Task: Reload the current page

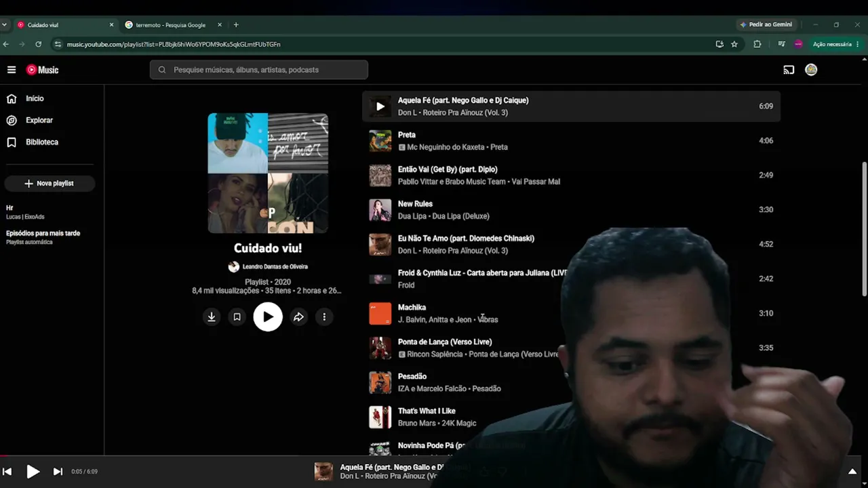Action: [38, 44]
